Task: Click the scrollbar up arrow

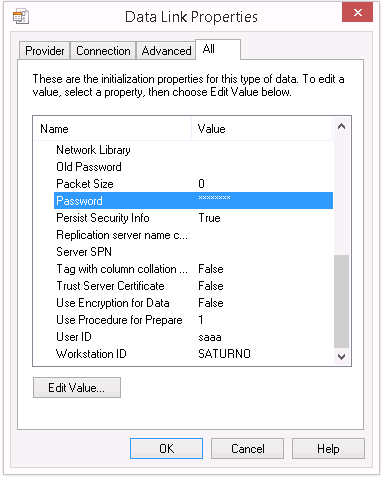Action: (x=341, y=127)
